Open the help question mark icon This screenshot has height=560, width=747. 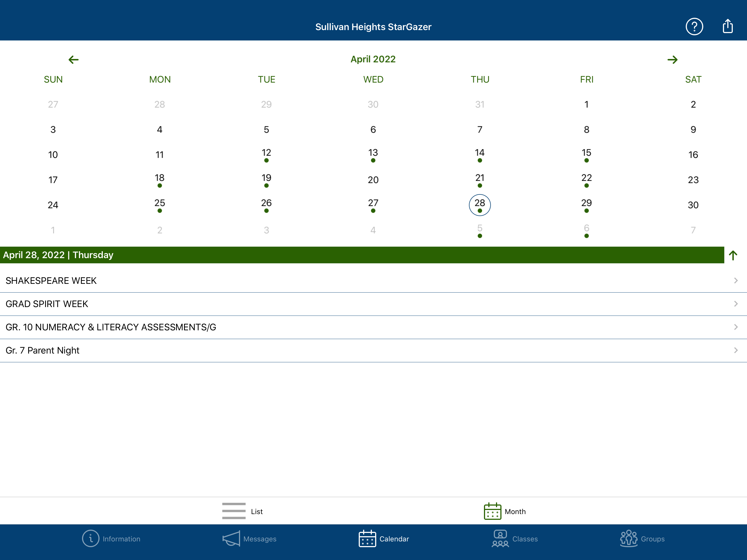tap(694, 26)
